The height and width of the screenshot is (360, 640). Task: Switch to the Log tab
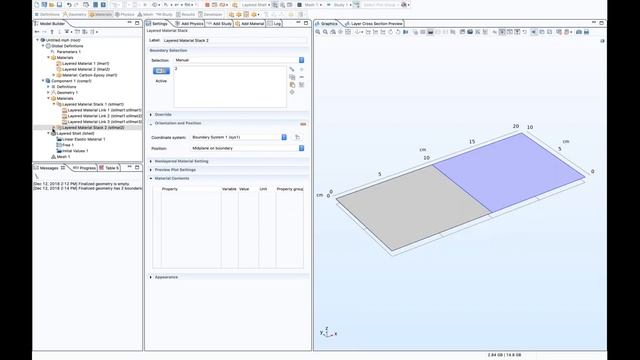275,24
